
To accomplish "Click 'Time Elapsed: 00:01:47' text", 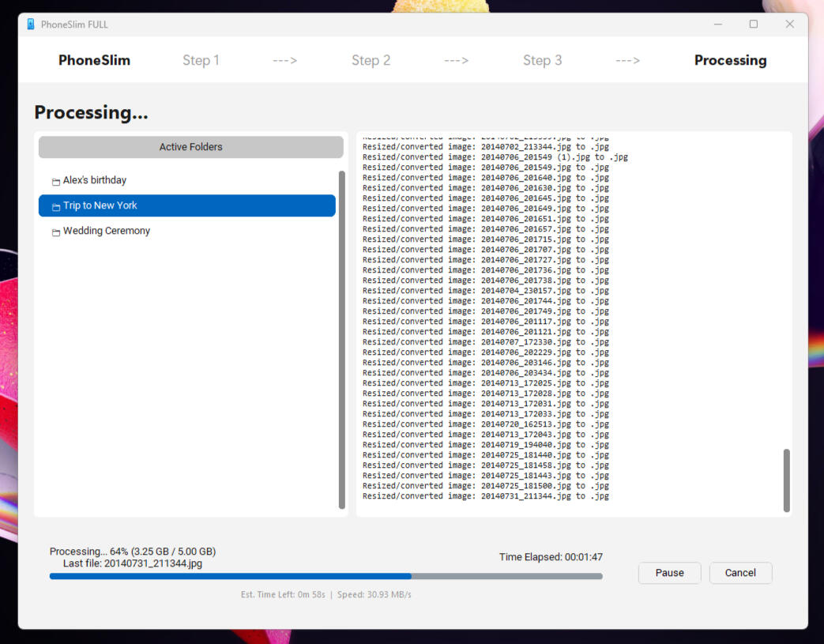I will point(551,557).
